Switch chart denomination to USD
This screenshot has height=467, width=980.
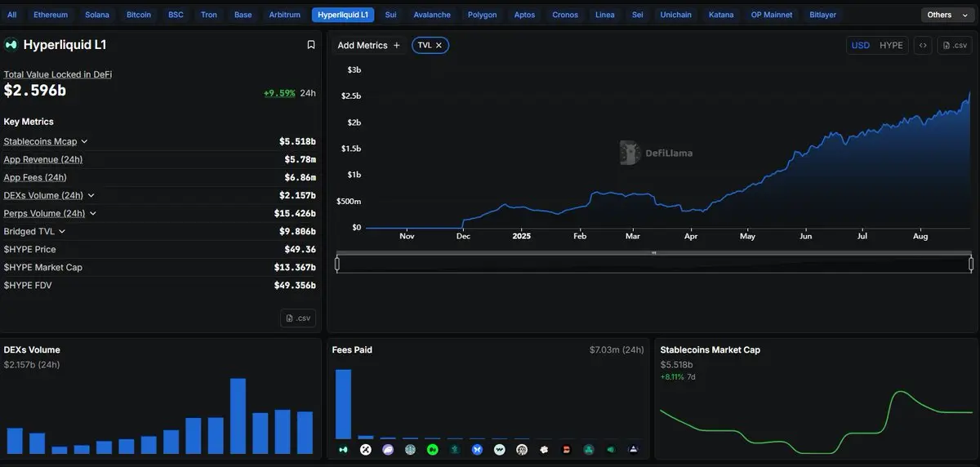tap(861, 46)
